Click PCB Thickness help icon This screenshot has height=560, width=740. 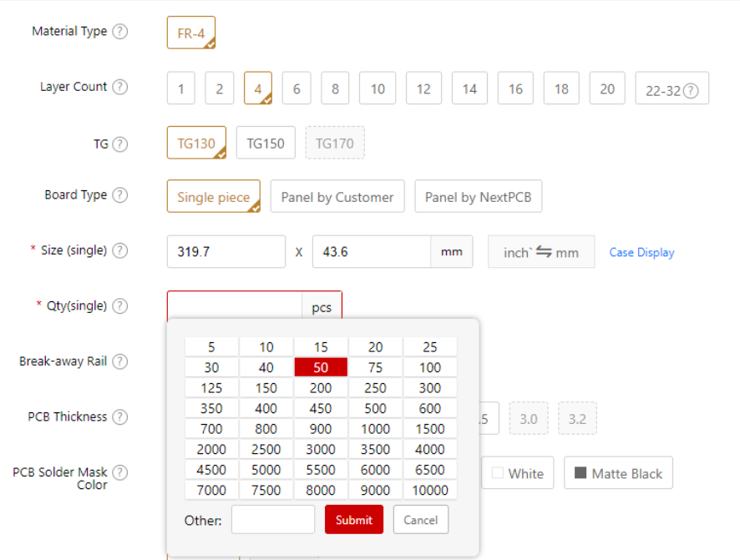tap(120, 416)
